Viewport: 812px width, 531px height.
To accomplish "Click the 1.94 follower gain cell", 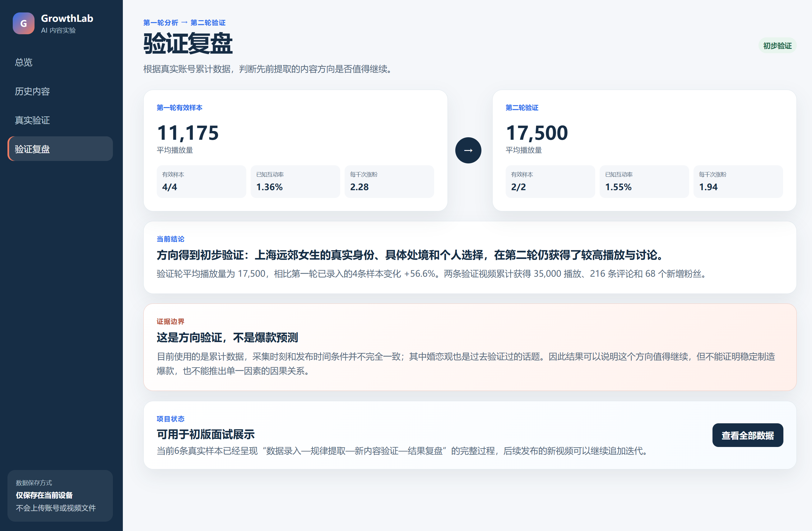I will pos(738,182).
